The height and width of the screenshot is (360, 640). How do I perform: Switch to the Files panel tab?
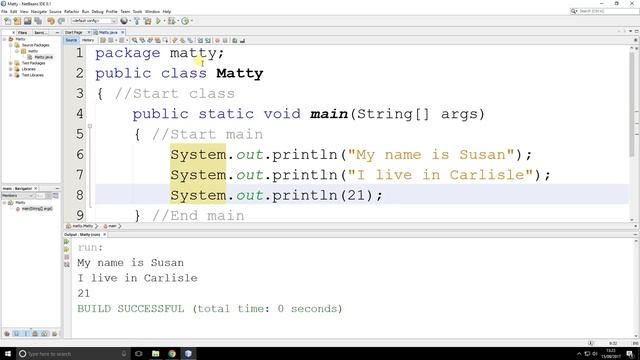[22, 32]
